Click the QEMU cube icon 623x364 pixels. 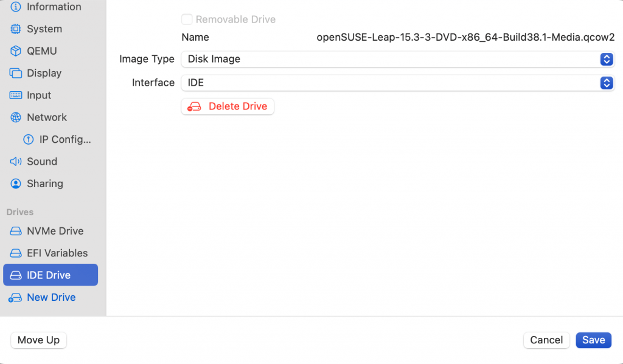(15, 51)
